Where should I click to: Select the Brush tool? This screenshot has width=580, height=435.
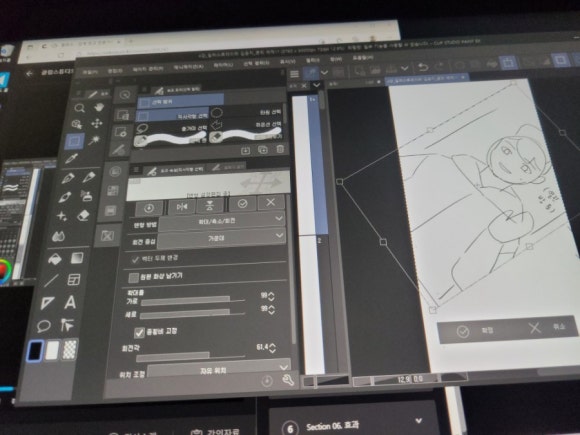[65, 197]
